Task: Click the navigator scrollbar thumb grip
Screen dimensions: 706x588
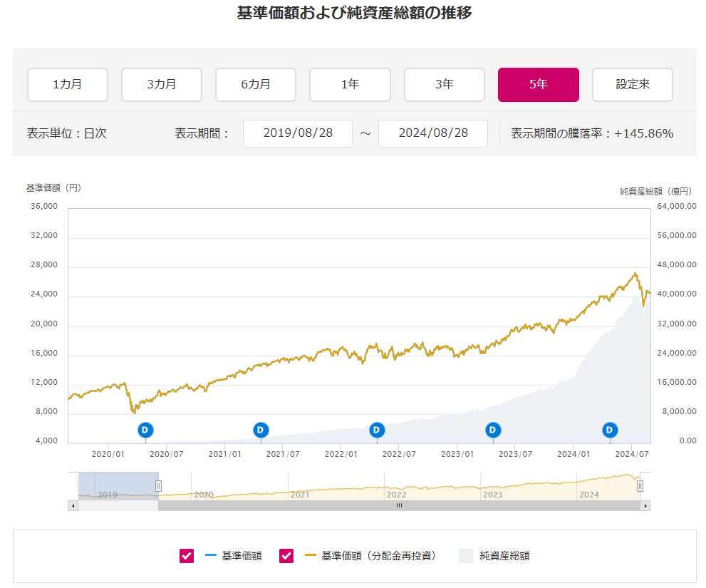Action: pos(399,505)
